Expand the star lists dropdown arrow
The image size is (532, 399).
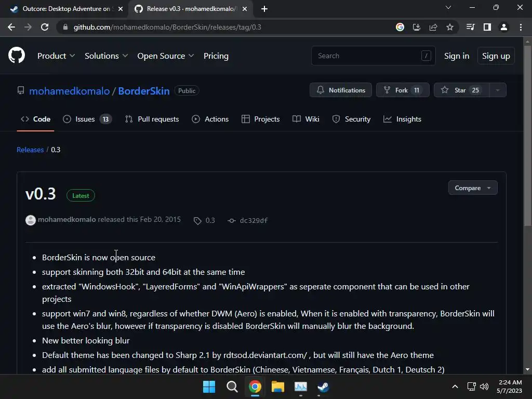498,90
